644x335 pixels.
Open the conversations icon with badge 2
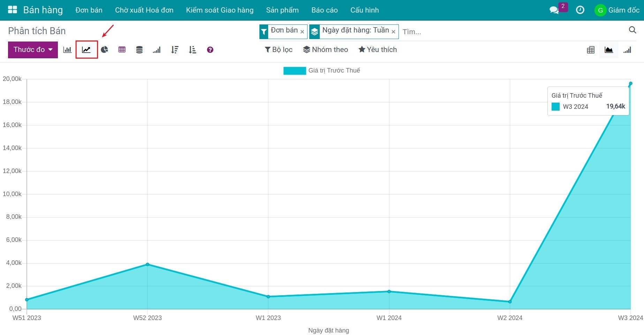click(554, 10)
